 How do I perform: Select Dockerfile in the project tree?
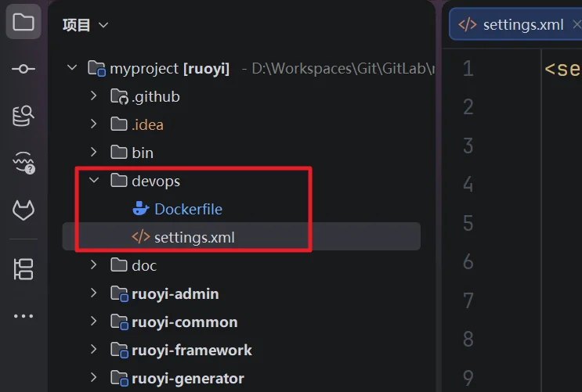188,209
